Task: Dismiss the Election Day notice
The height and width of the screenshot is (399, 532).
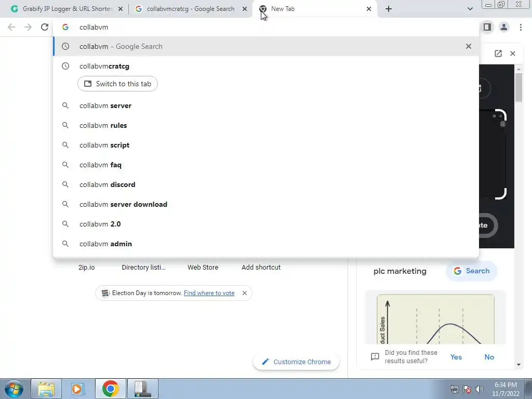Action: (x=245, y=293)
